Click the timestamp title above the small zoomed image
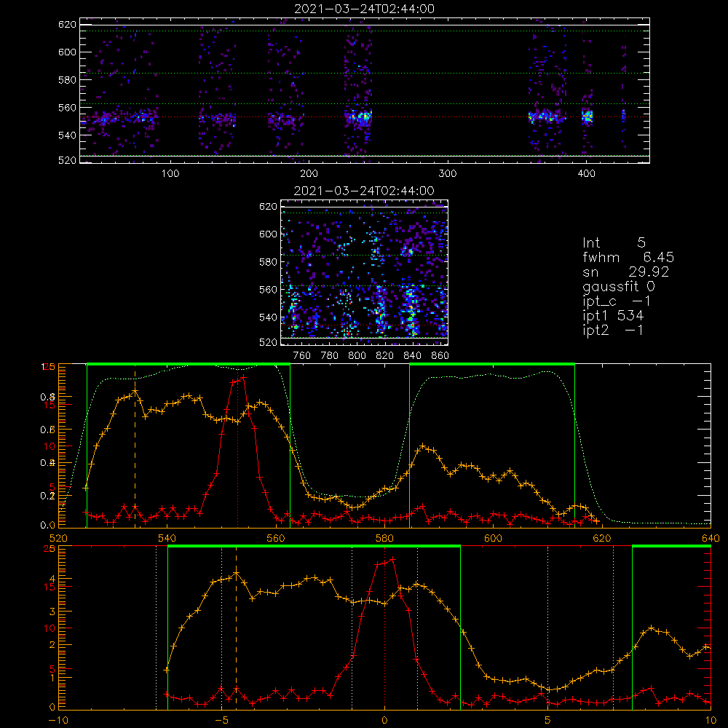 [364, 191]
